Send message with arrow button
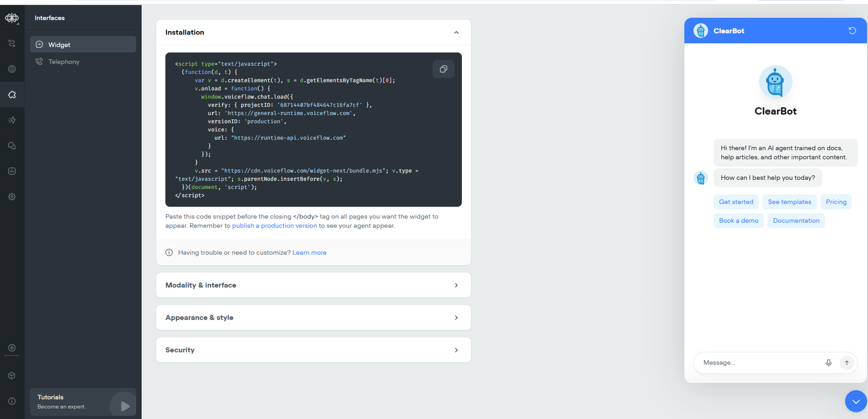 point(847,363)
